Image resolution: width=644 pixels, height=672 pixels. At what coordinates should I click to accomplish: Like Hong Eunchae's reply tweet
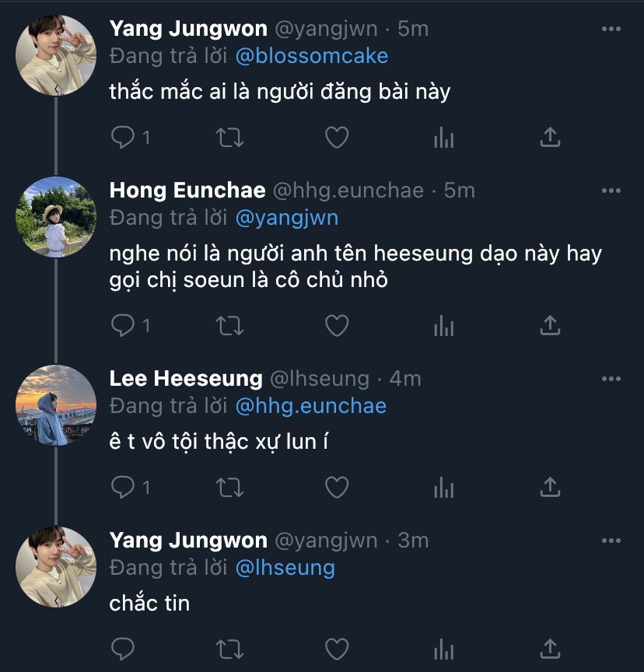336,326
